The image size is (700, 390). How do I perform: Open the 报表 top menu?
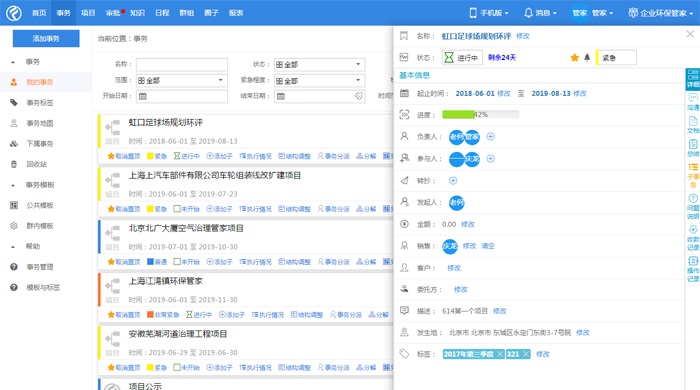tap(236, 13)
